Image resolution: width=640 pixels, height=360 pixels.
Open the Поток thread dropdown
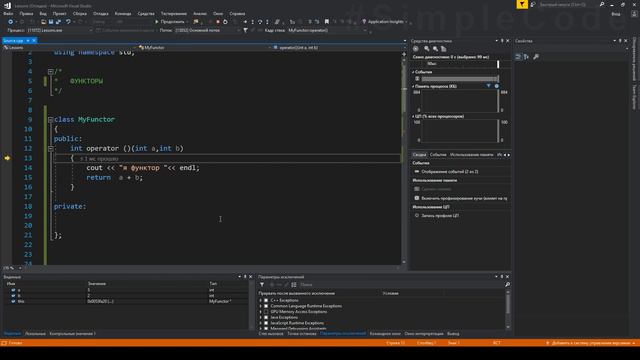pos(207,30)
